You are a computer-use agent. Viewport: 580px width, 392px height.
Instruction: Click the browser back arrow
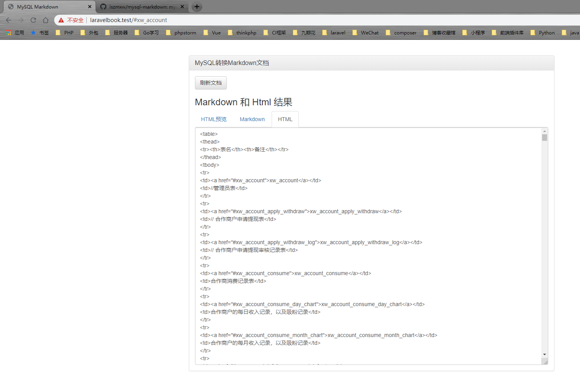(9, 20)
